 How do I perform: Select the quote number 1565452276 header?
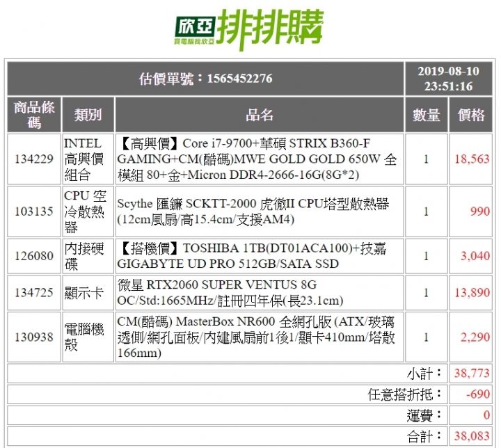(x=206, y=79)
